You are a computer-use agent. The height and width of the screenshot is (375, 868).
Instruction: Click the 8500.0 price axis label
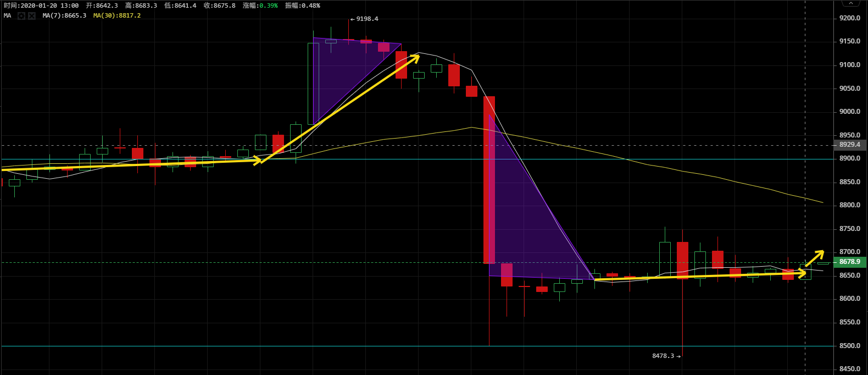pyautogui.click(x=850, y=346)
